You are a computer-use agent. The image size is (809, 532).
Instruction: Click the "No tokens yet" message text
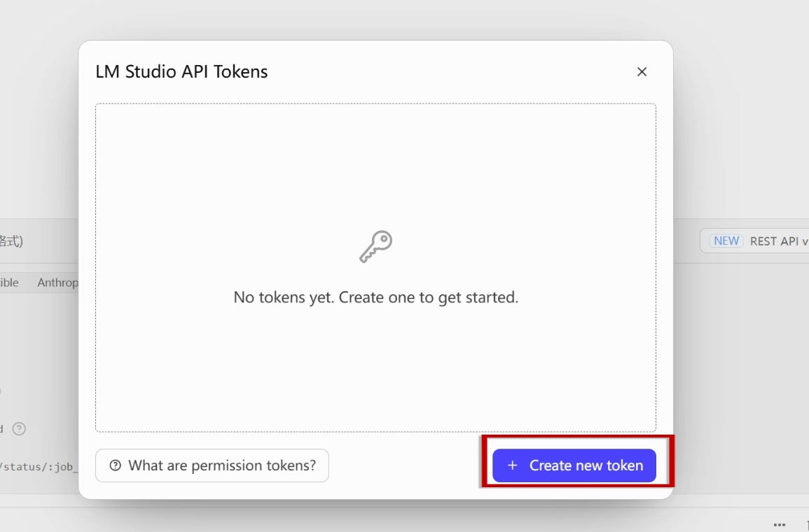(x=375, y=297)
